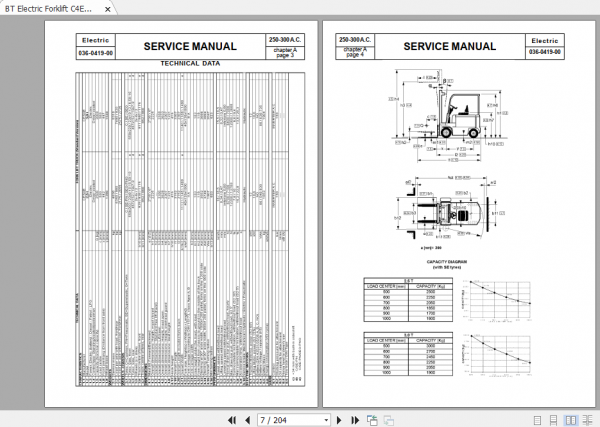Click 'chapter A page 4' header cell
The height and width of the screenshot is (427, 600).
(355, 52)
